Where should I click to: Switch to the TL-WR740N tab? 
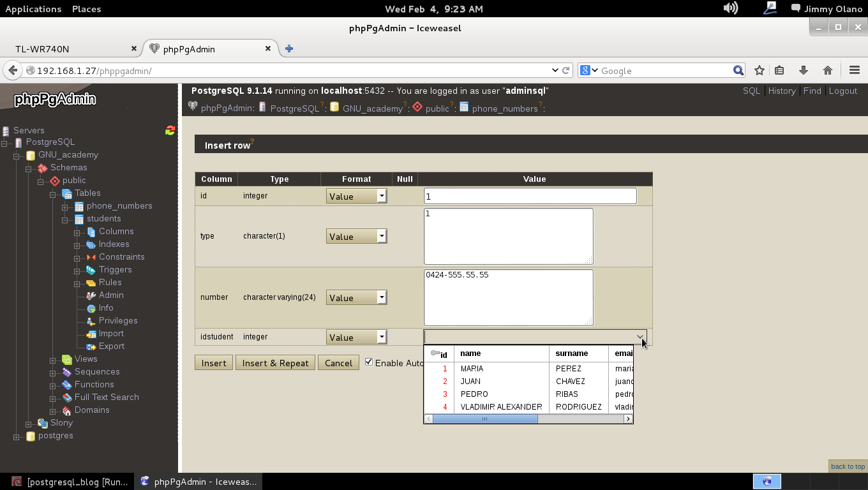42,48
